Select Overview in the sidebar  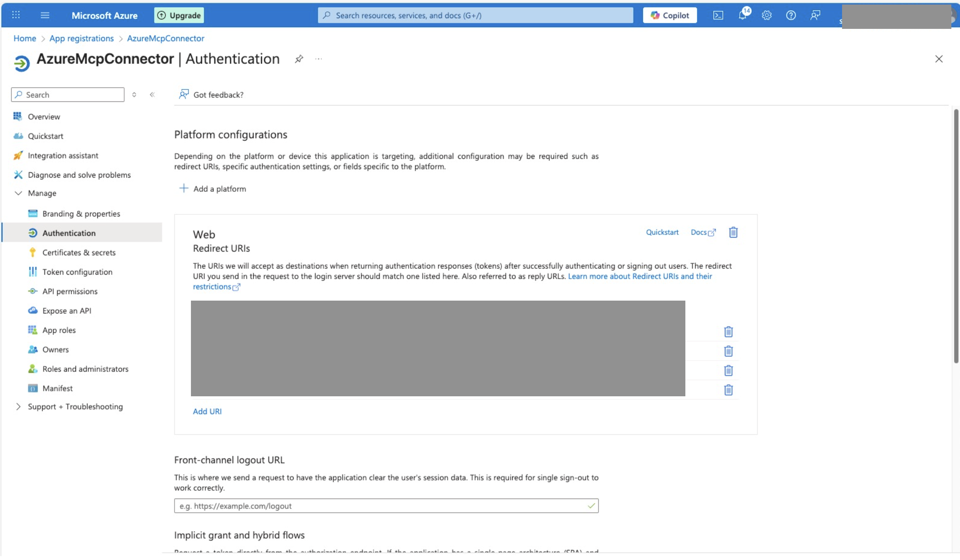pos(43,116)
